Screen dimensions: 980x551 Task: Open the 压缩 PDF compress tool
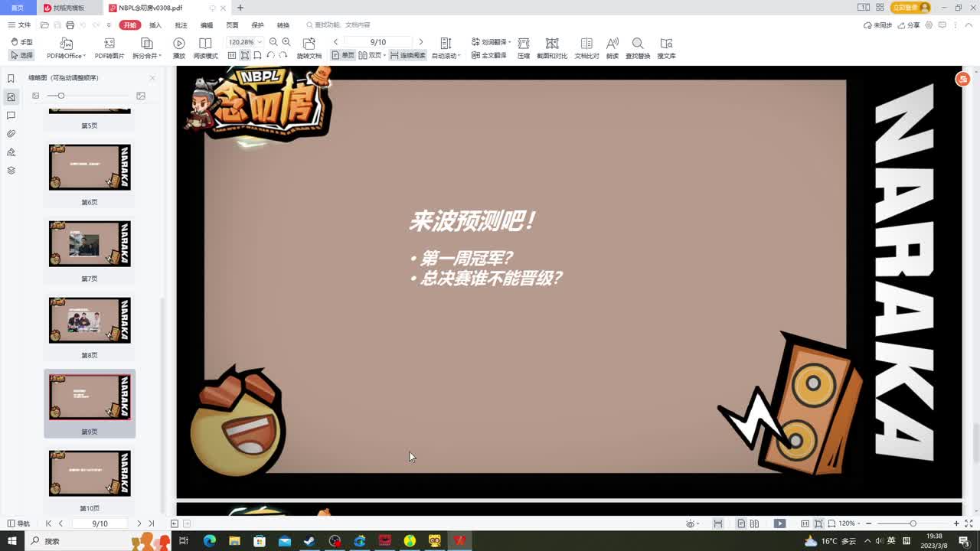524,48
